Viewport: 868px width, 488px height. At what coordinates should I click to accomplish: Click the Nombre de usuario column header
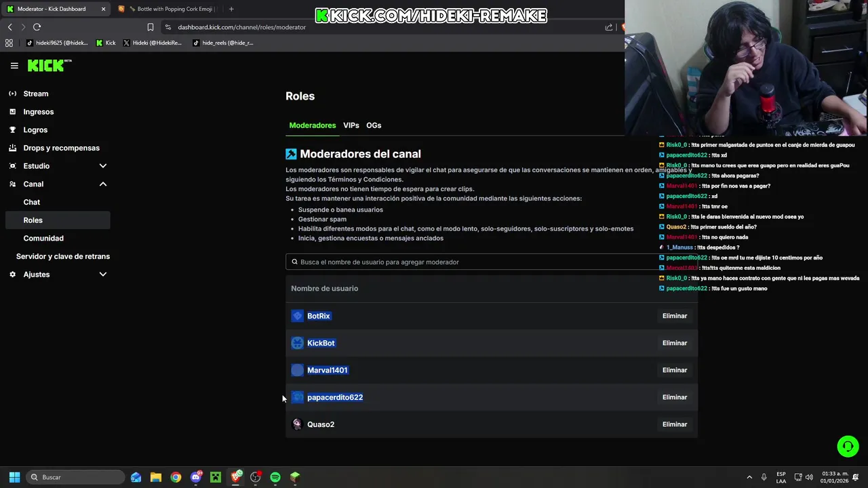click(x=325, y=289)
